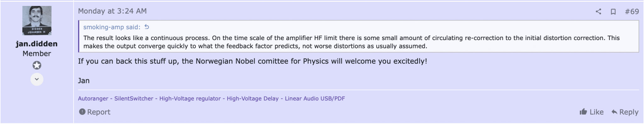Click the thumbs-up Like icon
This screenshot has width=644, height=124.
click(x=583, y=112)
